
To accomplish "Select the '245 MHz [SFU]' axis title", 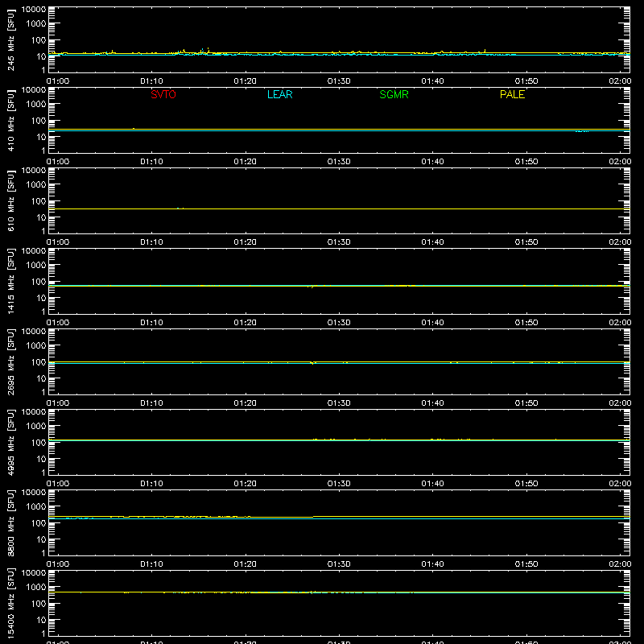I will click(x=10, y=39).
